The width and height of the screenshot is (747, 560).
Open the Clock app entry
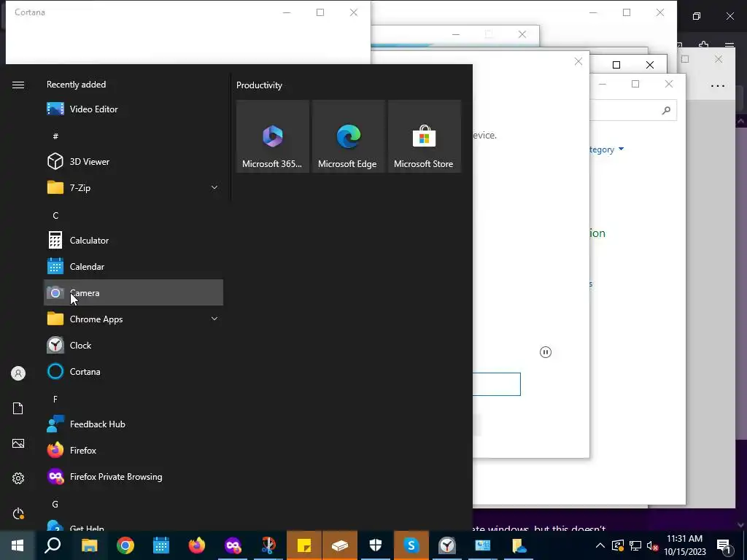click(x=133, y=345)
